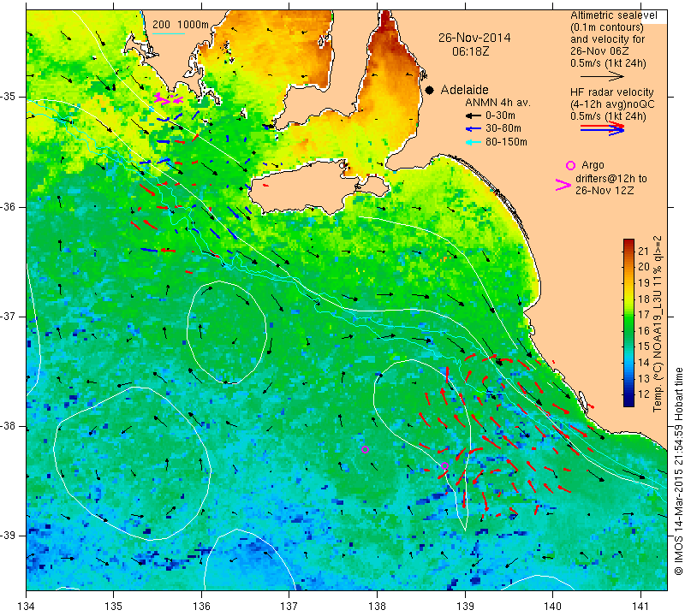Click the black 0-30m ANMN arrow legend
This screenshot has width=685, height=616.
pos(474,115)
